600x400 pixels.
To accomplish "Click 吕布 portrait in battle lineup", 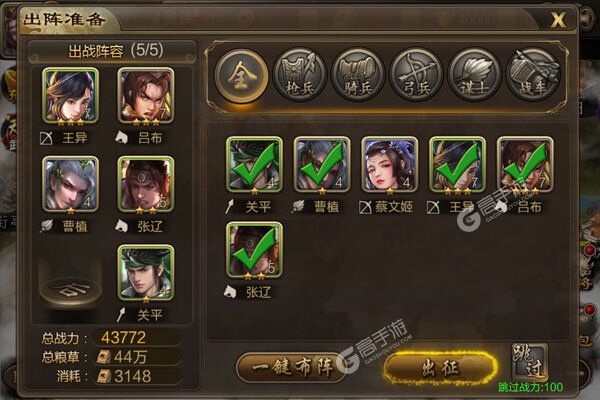I will click(x=146, y=96).
